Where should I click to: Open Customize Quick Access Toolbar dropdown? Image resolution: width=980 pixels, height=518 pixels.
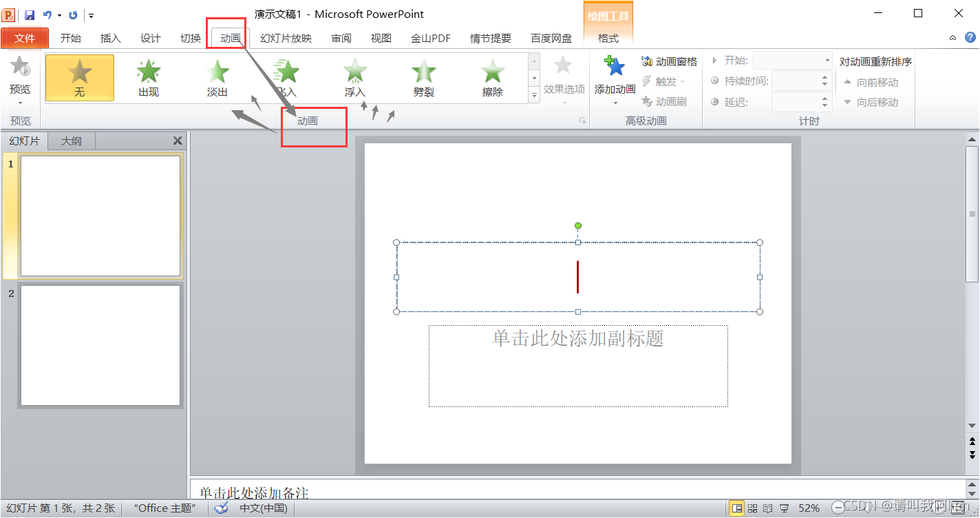point(92,15)
